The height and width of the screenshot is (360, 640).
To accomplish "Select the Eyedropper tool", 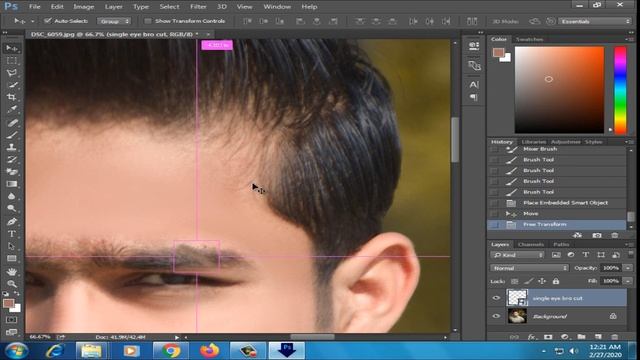I will tap(11, 109).
